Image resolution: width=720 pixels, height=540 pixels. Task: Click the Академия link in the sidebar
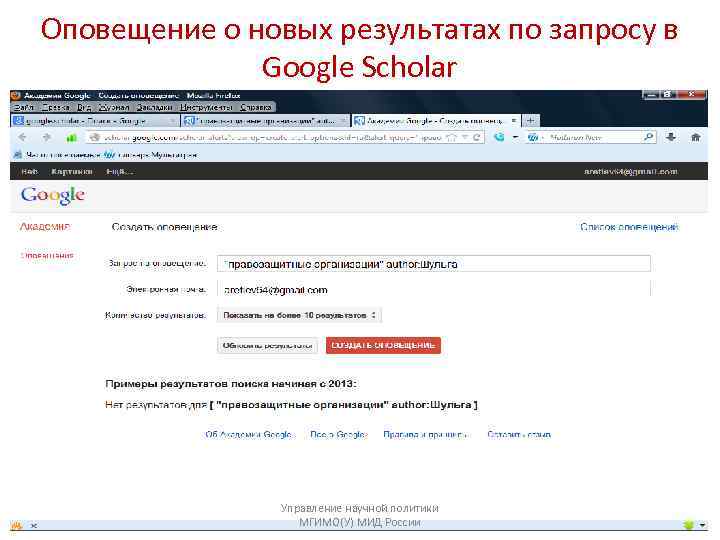45,226
